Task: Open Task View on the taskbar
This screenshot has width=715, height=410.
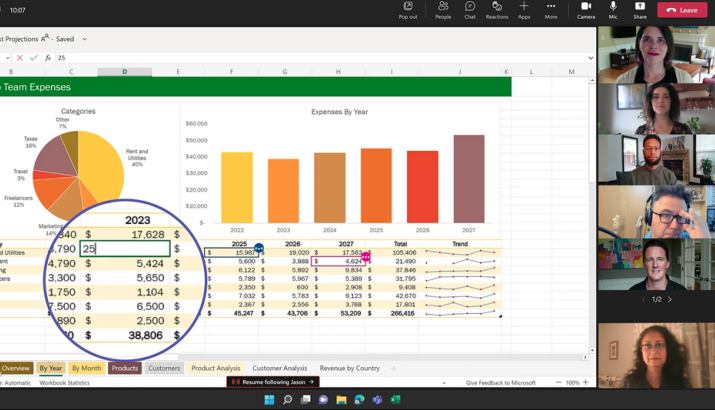Action: (x=305, y=400)
